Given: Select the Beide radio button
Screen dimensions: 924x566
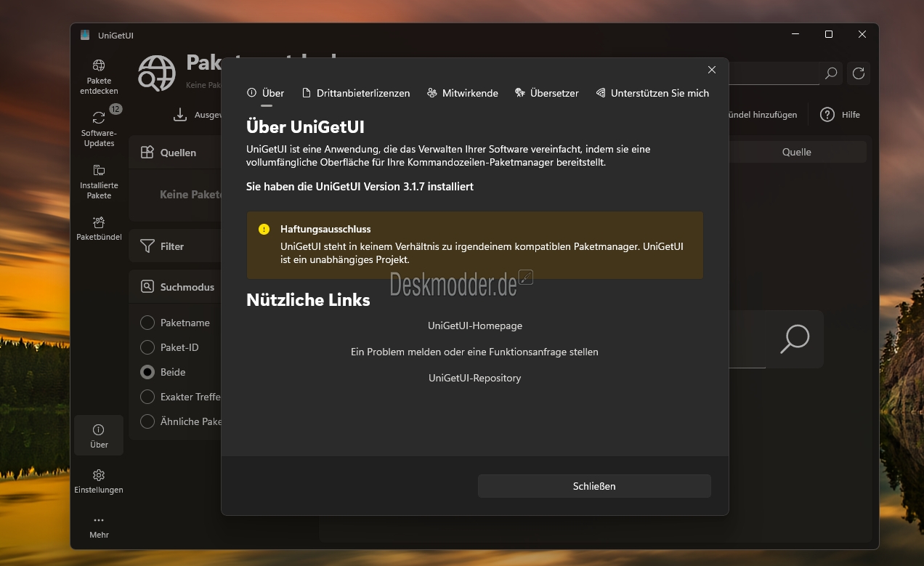Looking at the screenshot, I should point(147,372).
